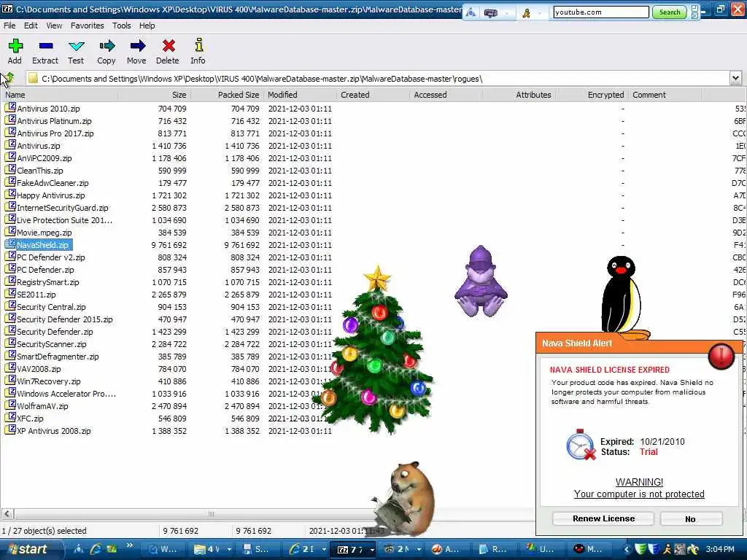Select NavaShield.zip in the list
The image size is (747, 560).
tap(38, 245)
